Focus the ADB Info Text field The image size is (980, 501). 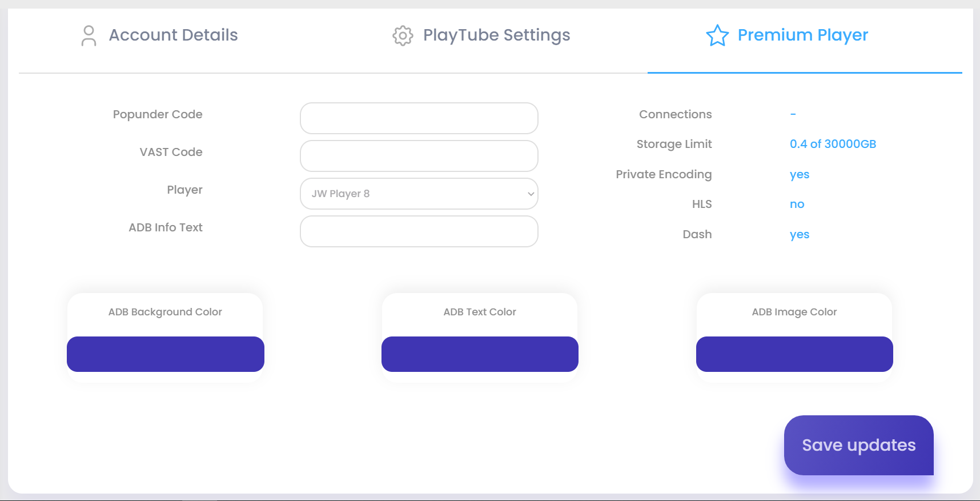(419, 231)
